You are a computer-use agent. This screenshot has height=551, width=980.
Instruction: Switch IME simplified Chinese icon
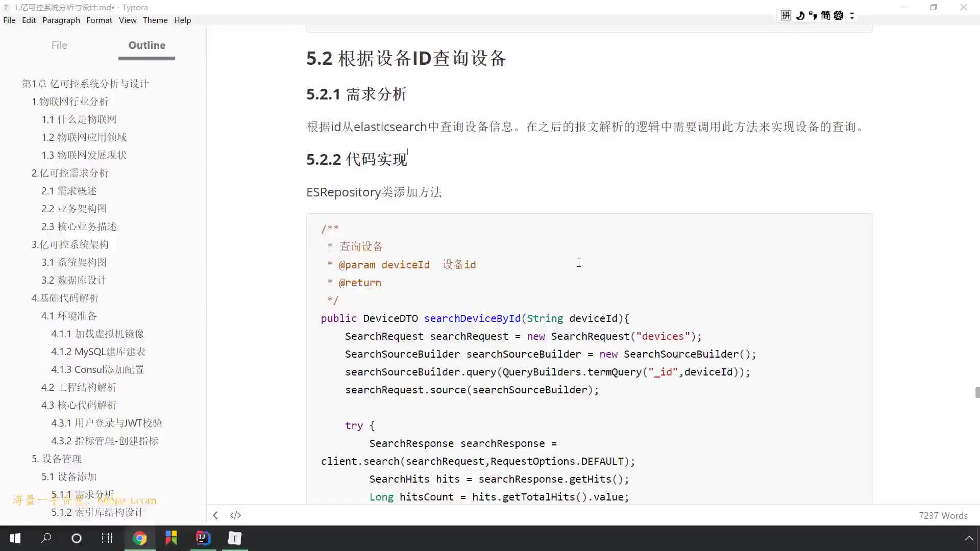[x=825, y=15]
